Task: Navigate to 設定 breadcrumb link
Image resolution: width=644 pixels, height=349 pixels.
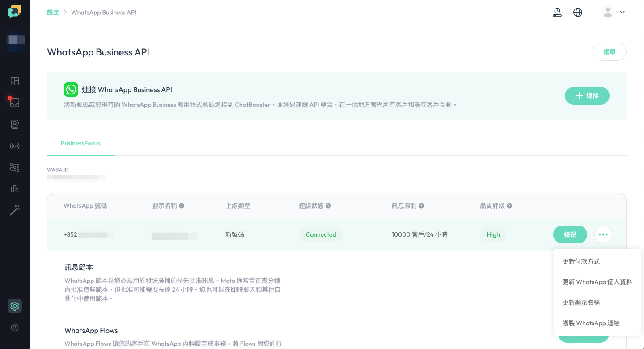Action: (53, 13)
